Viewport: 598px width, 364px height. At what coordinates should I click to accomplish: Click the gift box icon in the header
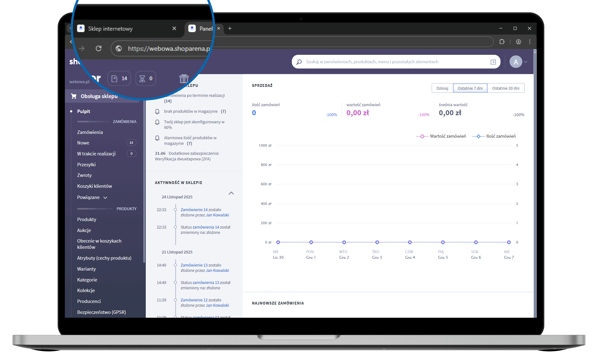coord(184,78)
